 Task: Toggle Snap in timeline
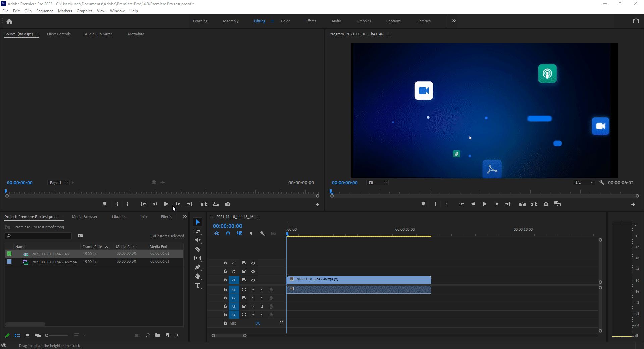pos(228,233)
